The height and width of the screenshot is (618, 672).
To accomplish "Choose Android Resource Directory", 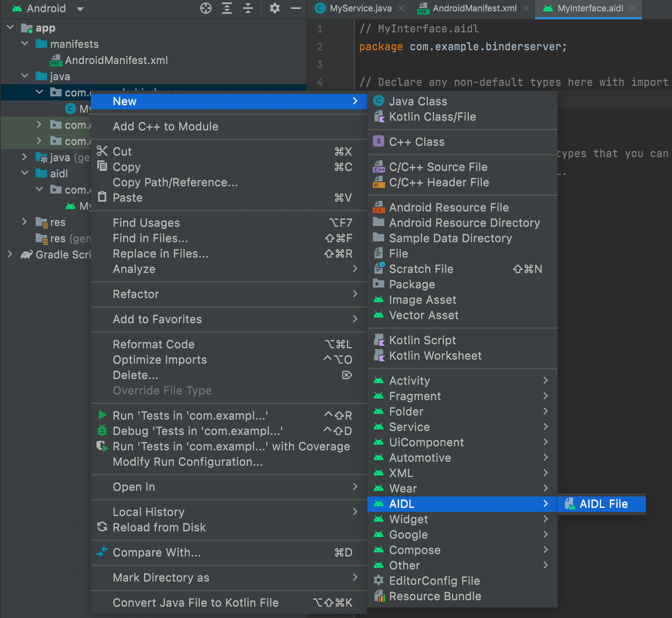I will pyautogui.click(x=462, y=223).
